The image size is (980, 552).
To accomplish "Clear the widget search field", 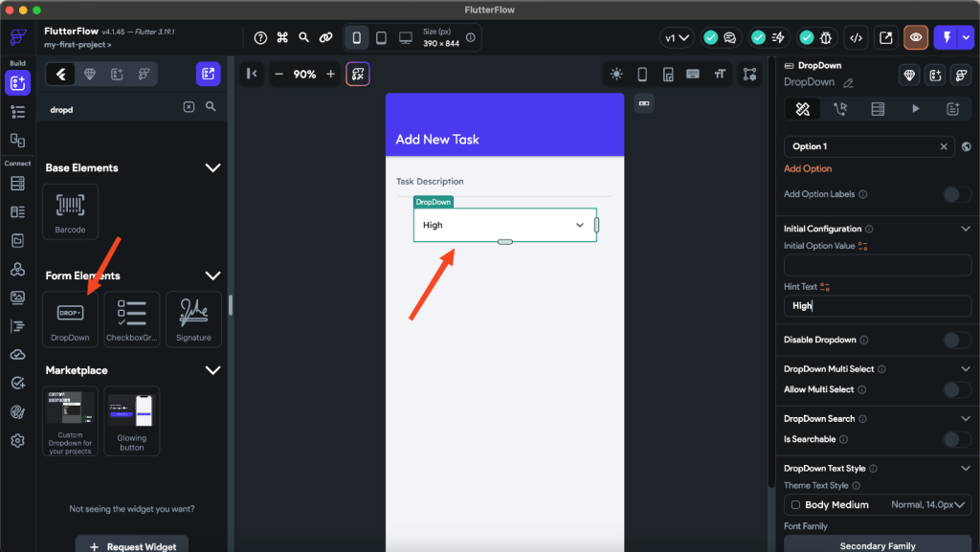I will 189,107.
